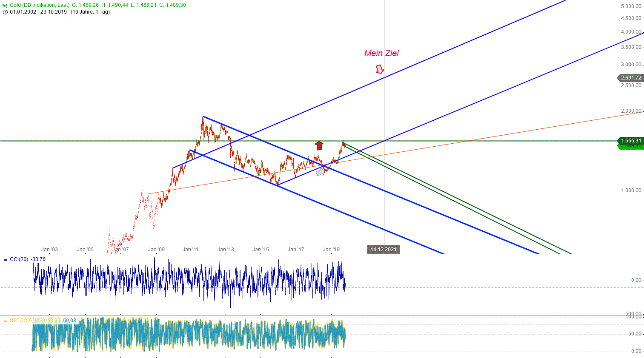Viewport: 644px width, 358px height.
Task: Click the blue CCI(20) legend marker
Action: pyautogui.click(x=5, y=260)
